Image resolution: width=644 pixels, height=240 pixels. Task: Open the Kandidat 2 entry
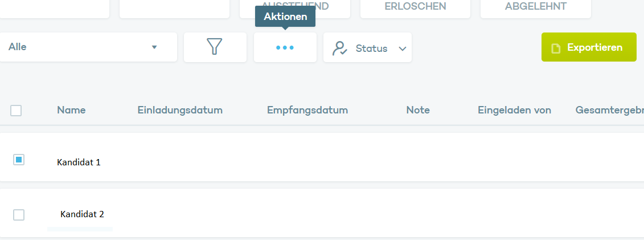tap(82, 214)
